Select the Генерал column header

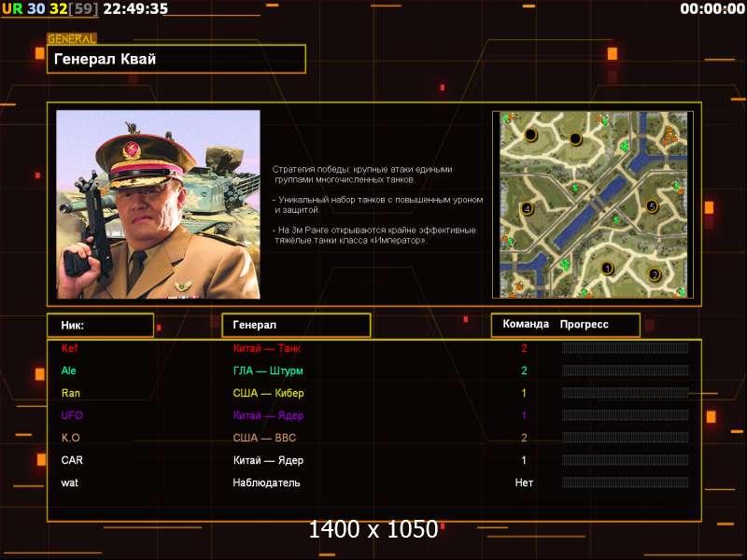[295, 325]
